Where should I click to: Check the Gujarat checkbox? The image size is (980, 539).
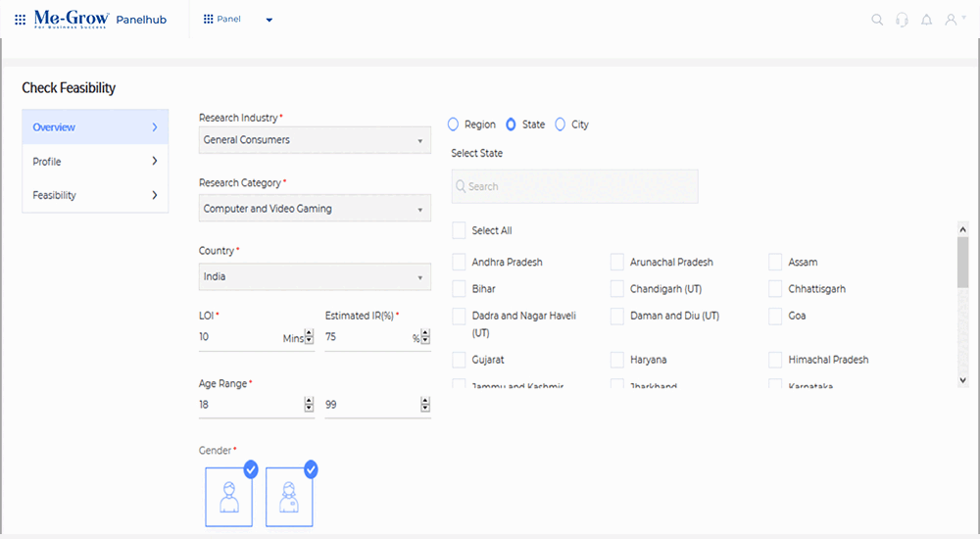[x=459, y=360]
